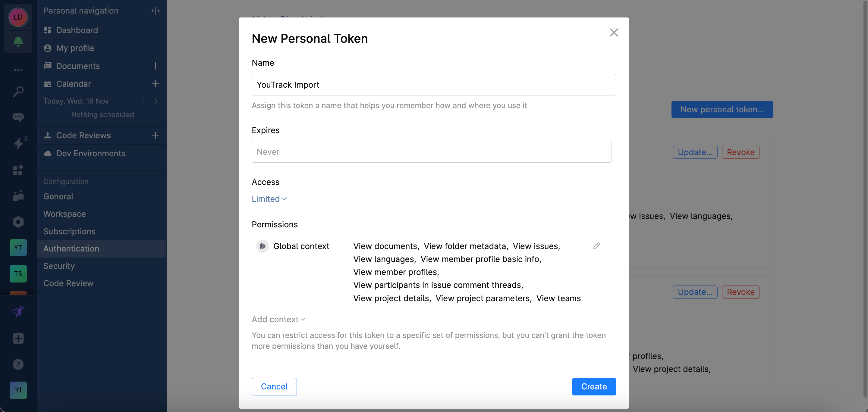Open the Help question mark icon
The height and width of the screenshot is (412, 868).
pyautogui.click(x=18, y=364)
